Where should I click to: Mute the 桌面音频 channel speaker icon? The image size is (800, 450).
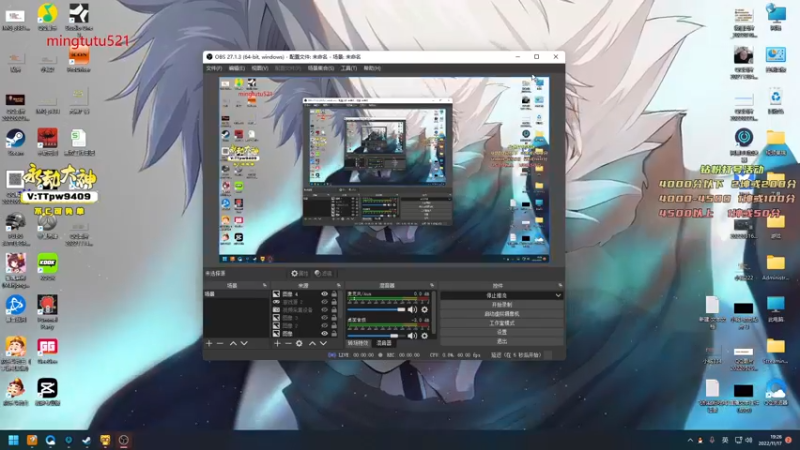click(412, 336)
